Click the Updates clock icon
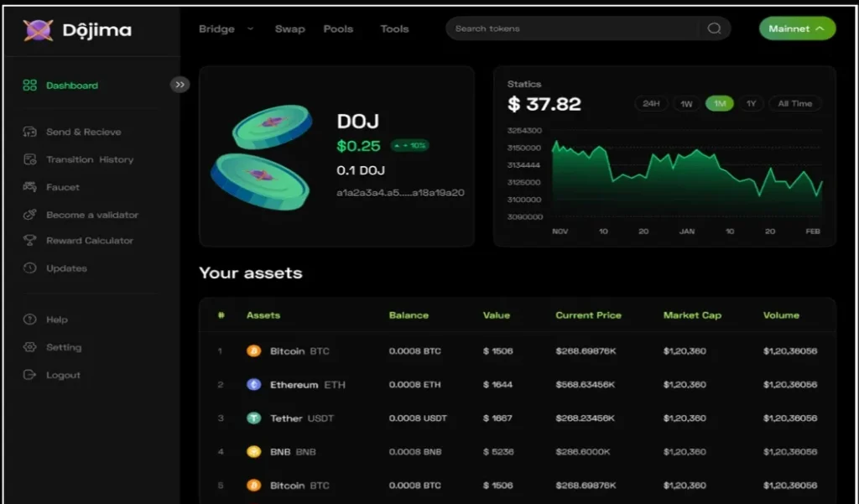Viewport: 859px width, 504px height. click(29, 268)
